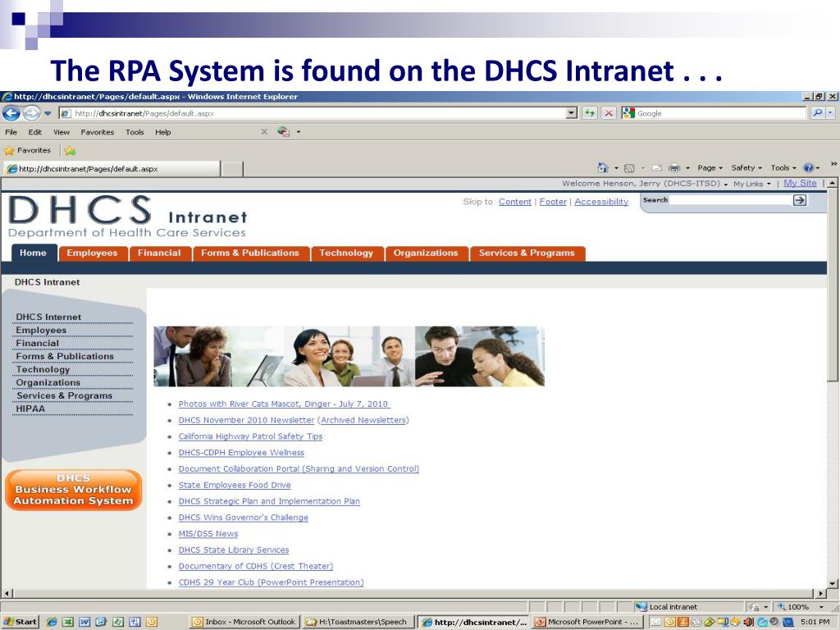Screen dimensions: 840x630
Task: Expand the address bar history dropdown
Action: pyautogui.click(x=572, y=113)
